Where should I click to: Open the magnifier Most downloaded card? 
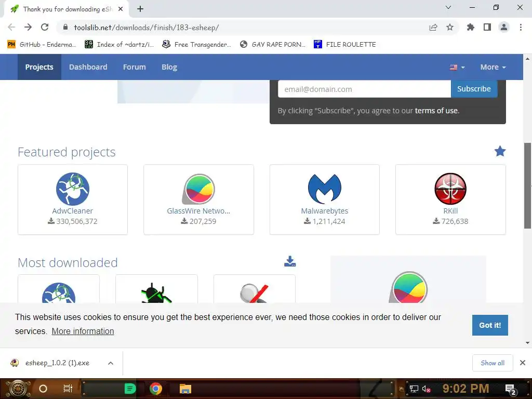(x=255, y=289)
